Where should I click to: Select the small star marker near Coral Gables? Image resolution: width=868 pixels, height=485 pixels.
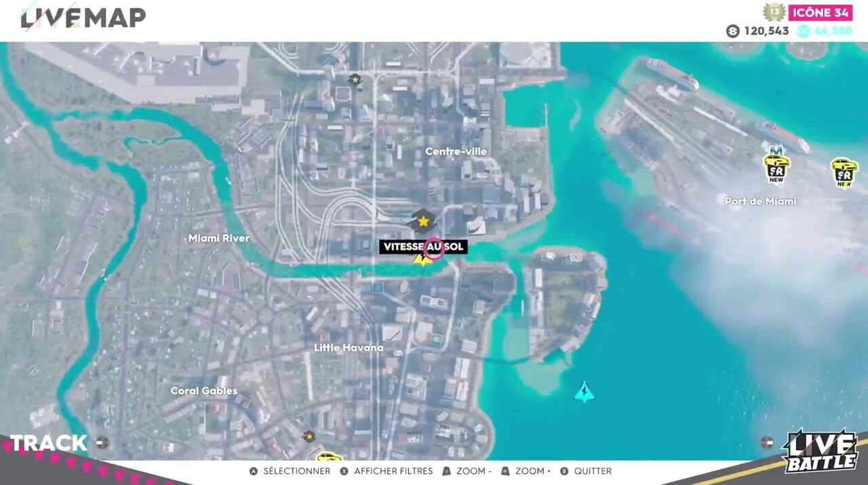point(309,436)
